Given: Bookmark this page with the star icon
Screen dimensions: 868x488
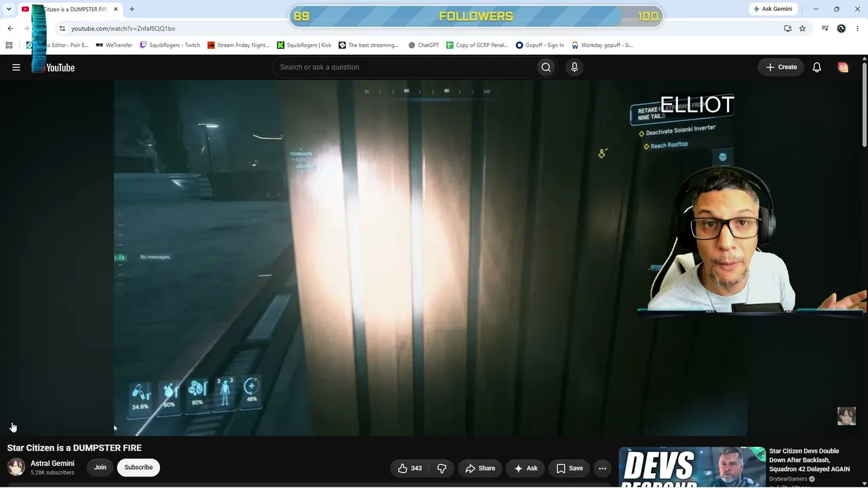Looking at the screenshot, I should coord(802,28).
